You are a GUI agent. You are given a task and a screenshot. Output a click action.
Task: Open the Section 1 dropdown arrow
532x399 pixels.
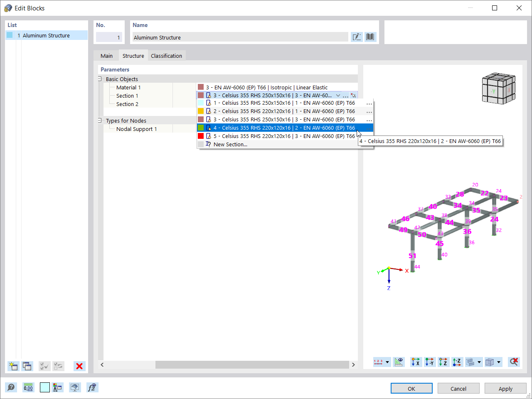pyautogui.click(x=338, y=95)
